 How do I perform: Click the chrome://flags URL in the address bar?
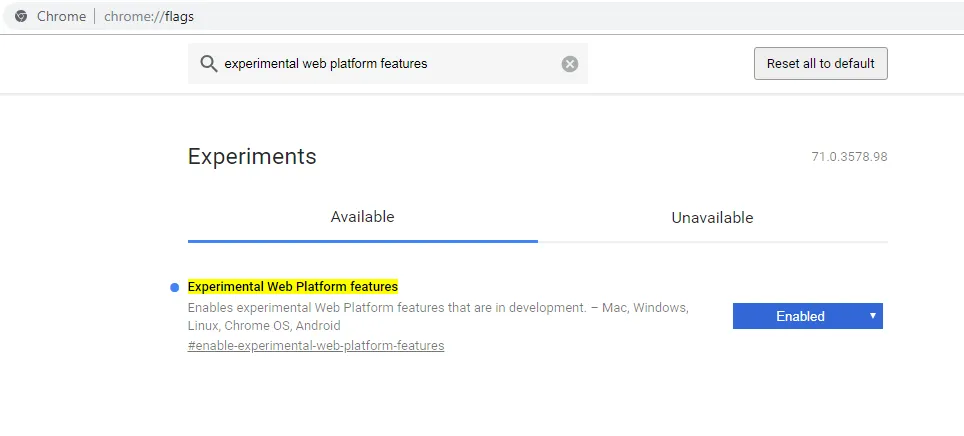click(x=149, y=16)
